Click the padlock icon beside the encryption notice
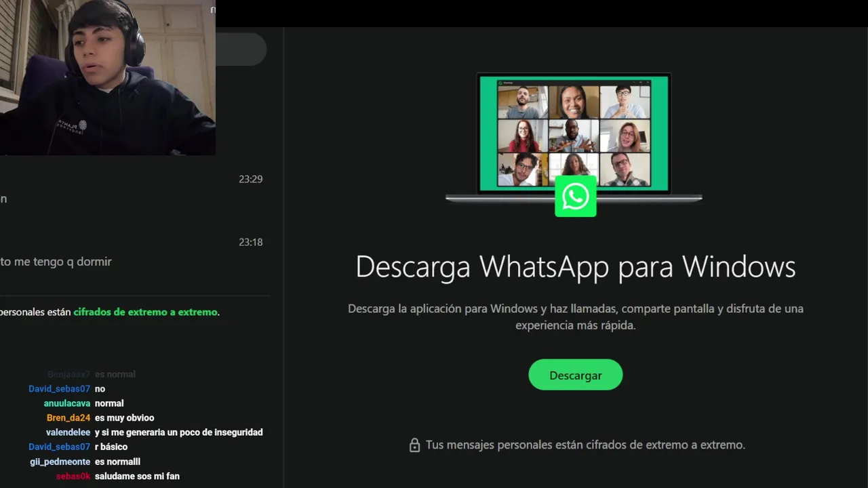868x488 pixels. 414,445
